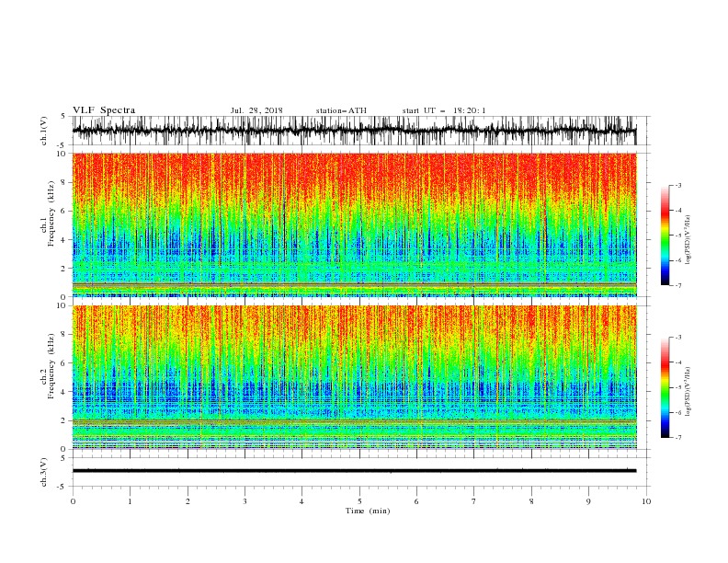This screenshot has height=563, width=728.
Task: Click the "5" minute tick label
Action: [359, 501]
